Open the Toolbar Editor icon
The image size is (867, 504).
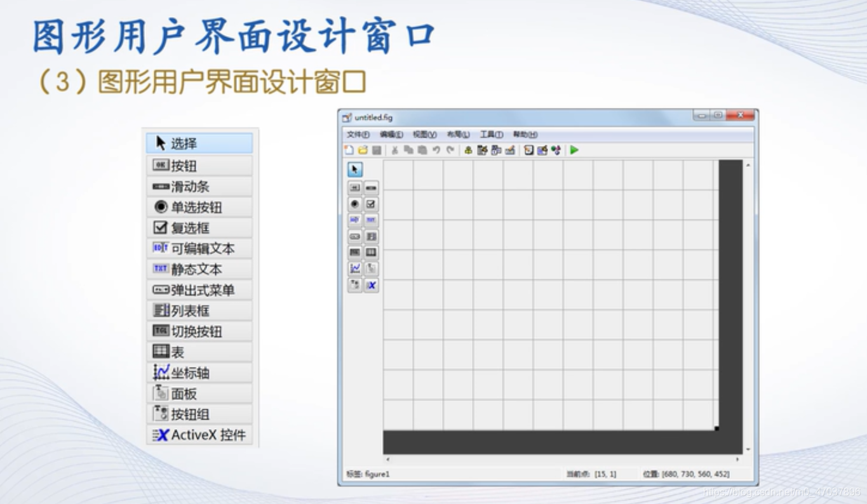pyautogui.click(x=510, y=150)
